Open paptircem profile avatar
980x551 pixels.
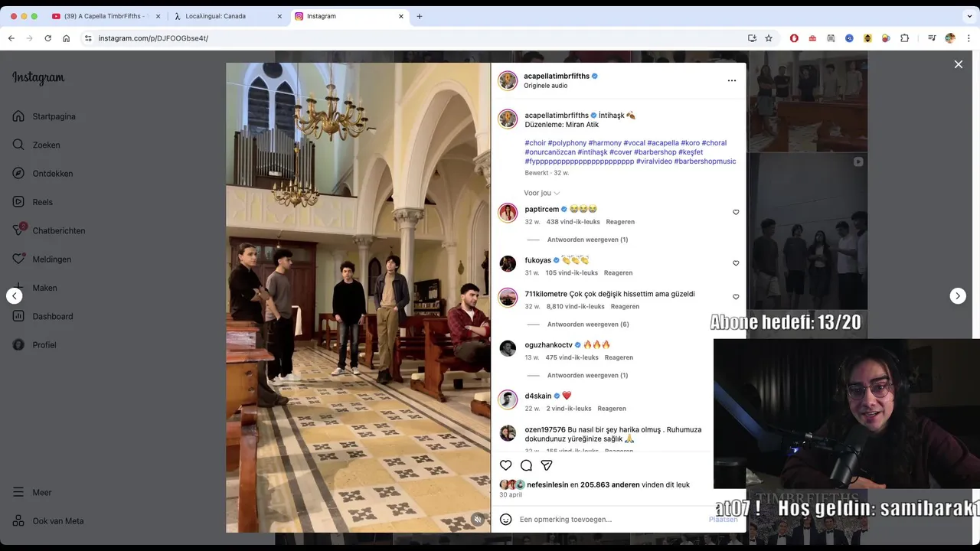click(508, 213)
